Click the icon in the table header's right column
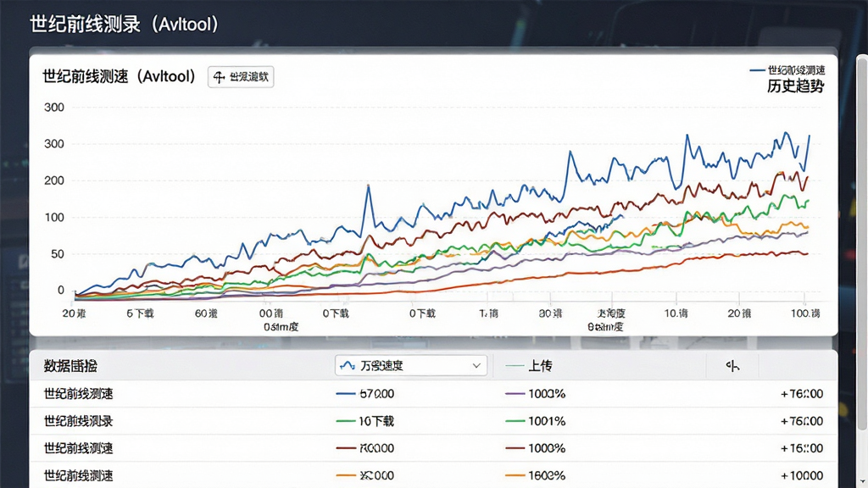This screenshot has height=488, width=868. pyautogui.click(x=732, y=366)
